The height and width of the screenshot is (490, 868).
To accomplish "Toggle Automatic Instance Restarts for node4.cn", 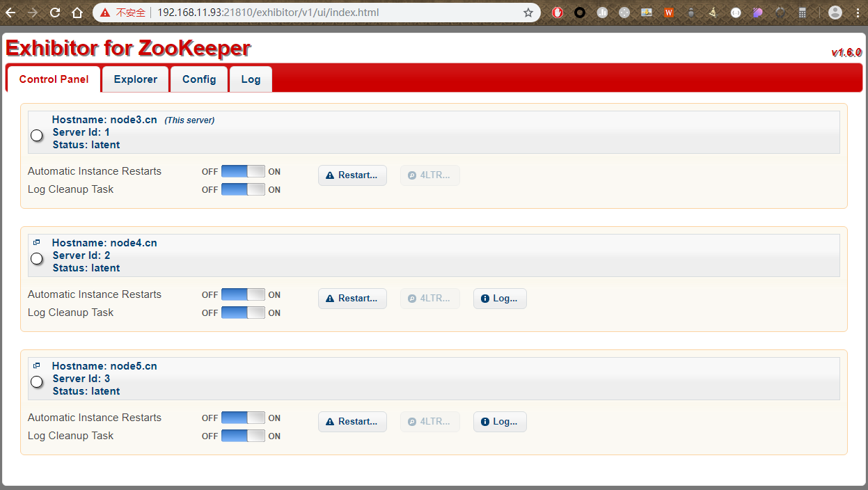I will point(243,294).
